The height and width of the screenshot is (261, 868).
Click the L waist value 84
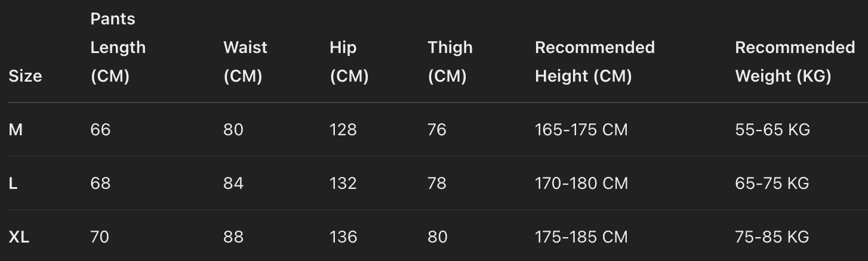pos(233,184)
